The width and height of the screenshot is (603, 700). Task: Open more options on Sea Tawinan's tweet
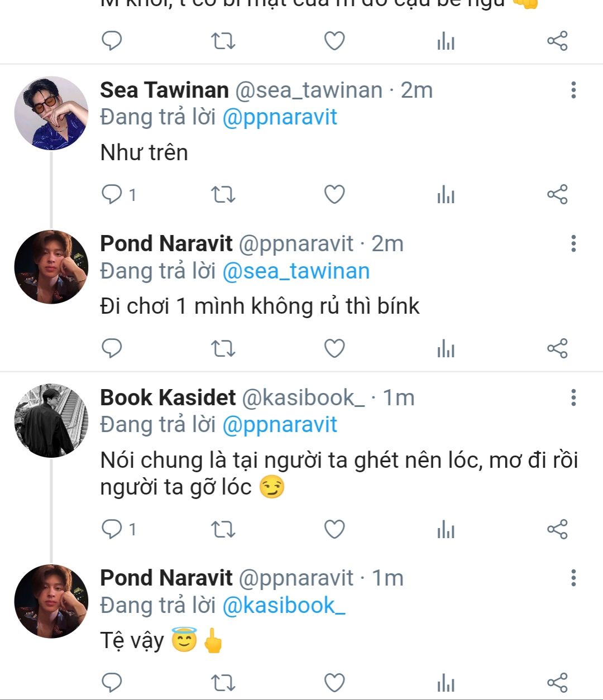pos(573,90)
